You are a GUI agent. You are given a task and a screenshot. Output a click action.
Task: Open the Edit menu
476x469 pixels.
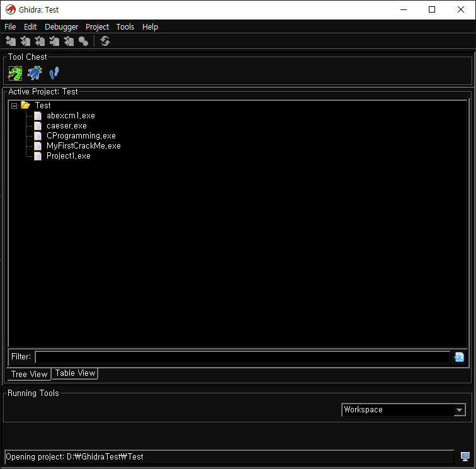(30, 26)
